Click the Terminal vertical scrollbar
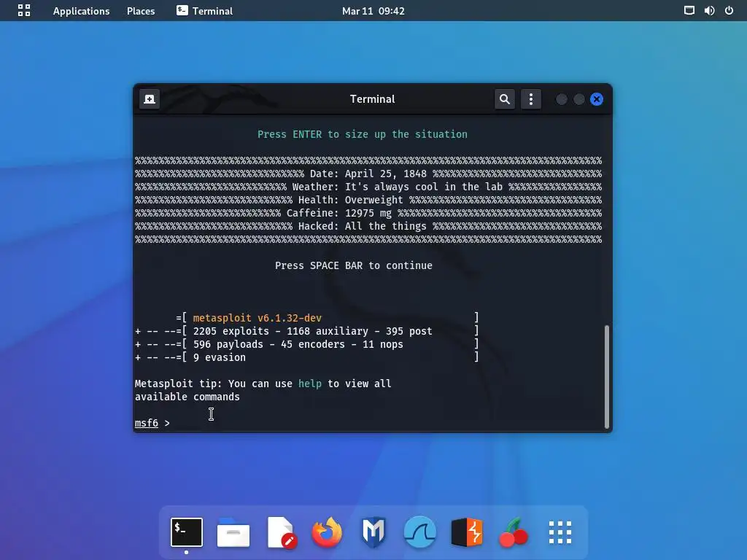Viewport: 747px width, 560px height. click(x=606, y=376)
